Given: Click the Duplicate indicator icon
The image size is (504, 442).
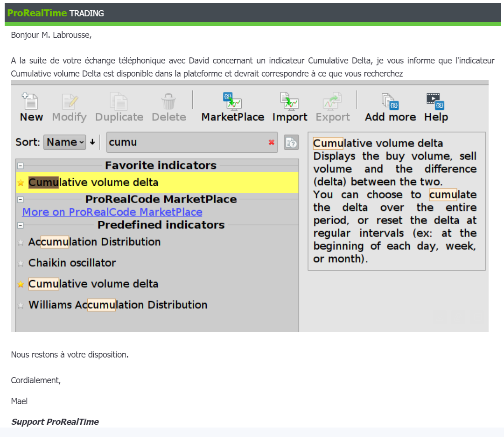Looking at the screenshot, I should coord(119,101).
